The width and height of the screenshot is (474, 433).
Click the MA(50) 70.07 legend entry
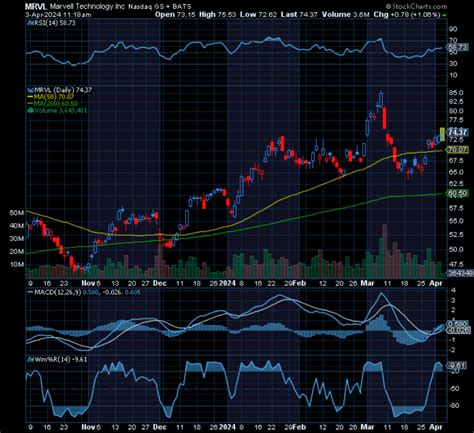click(54, 97)
